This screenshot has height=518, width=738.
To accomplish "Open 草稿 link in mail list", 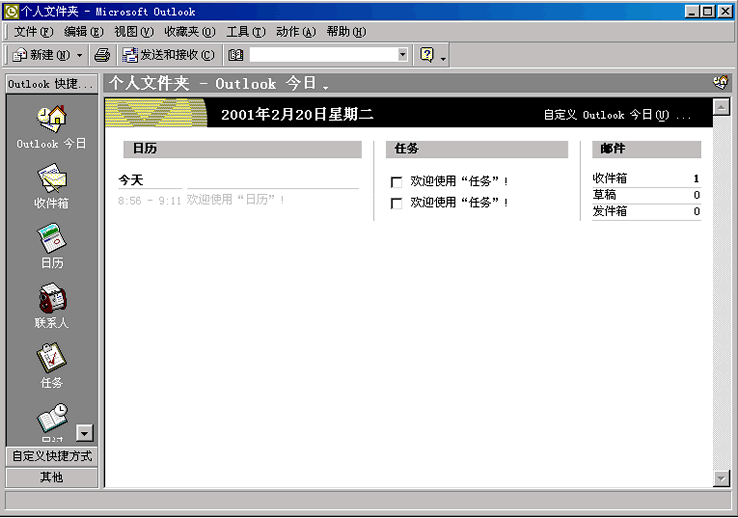I will 604,195.
